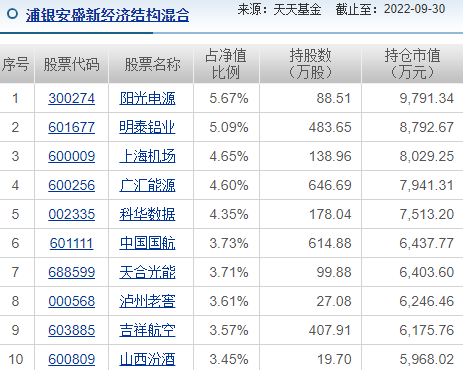Select the 6,175.76 market value cell
The width and height of the screenshot is (463, 370).
point(412,330)
